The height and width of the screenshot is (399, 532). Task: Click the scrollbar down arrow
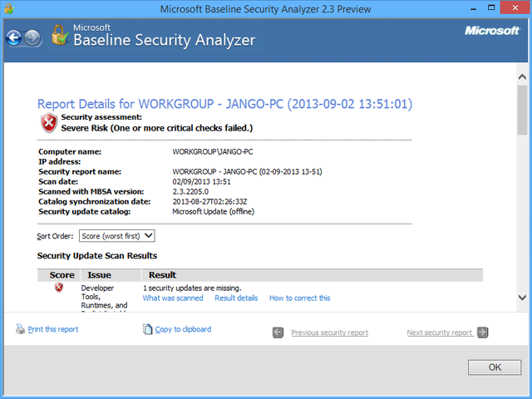(523, 298)
